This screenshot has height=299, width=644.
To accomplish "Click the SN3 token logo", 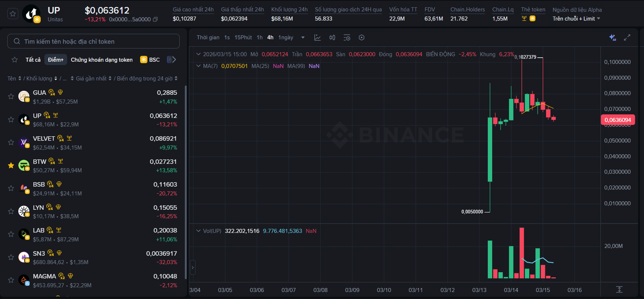I will 24,257.
